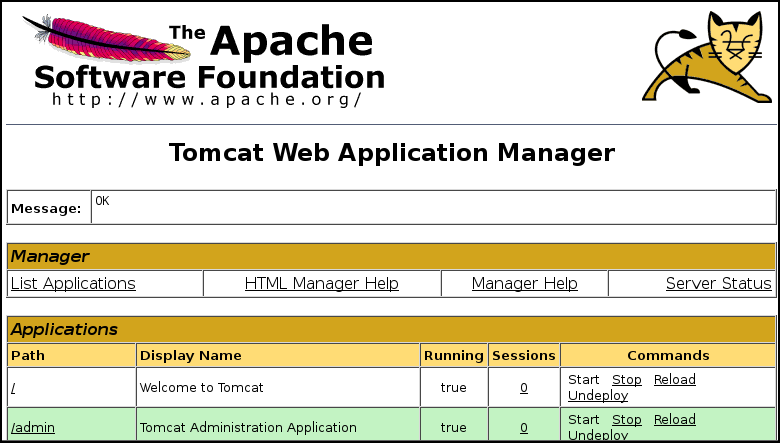Click the Start text in the Welcome to Tomcat row

(584, 379)
